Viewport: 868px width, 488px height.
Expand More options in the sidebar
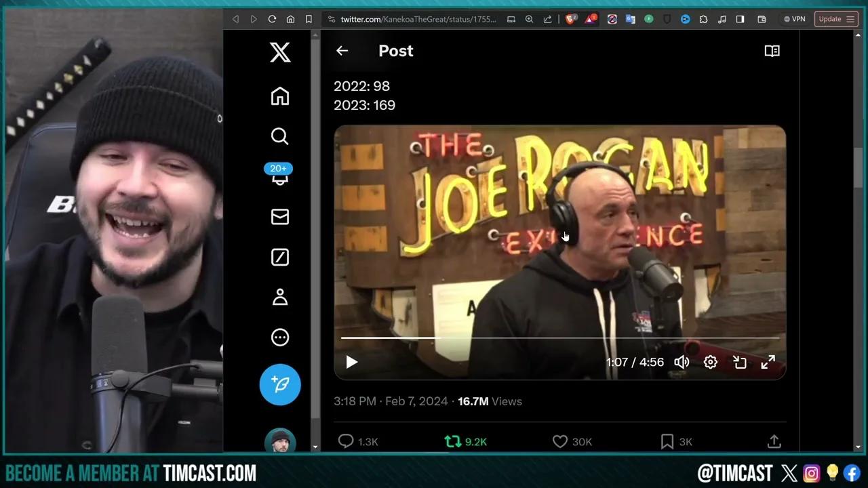point(280,337)
